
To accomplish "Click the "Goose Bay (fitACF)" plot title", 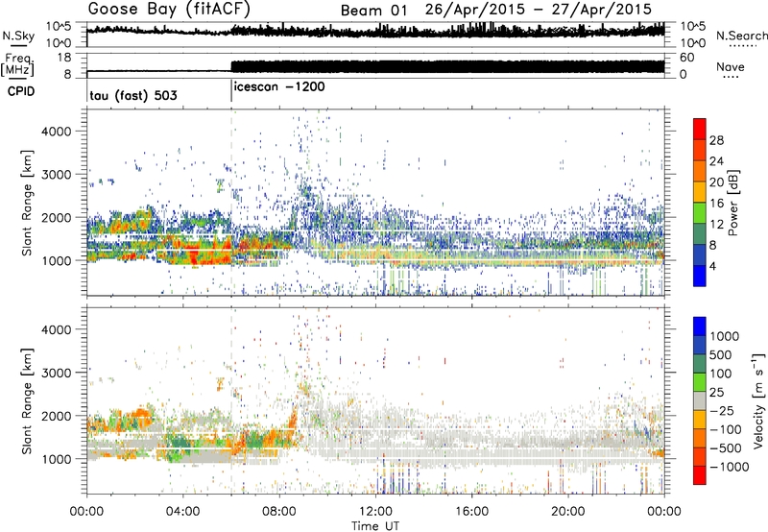I will point(169,10).
